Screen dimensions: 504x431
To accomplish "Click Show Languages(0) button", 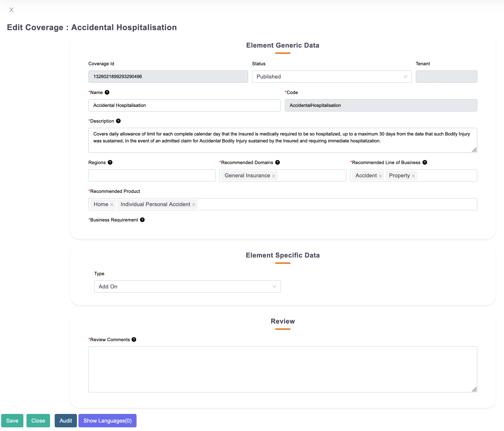I will (107, 420).
